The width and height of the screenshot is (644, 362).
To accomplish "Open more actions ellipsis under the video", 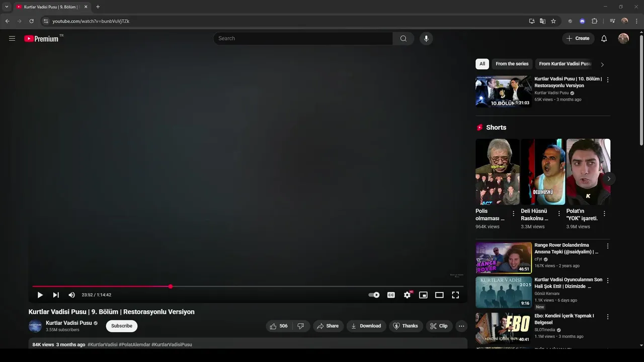I will click(x=461, y=326).
